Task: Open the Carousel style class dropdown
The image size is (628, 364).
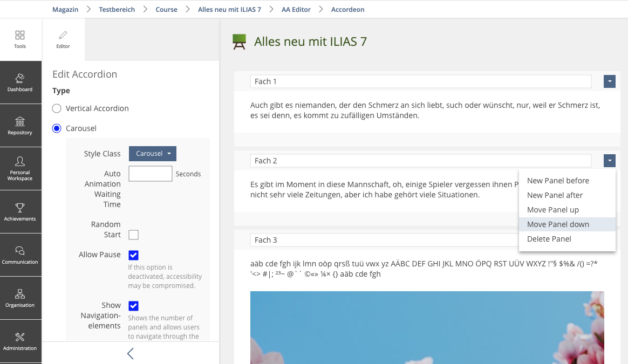Action: [153, 154]
